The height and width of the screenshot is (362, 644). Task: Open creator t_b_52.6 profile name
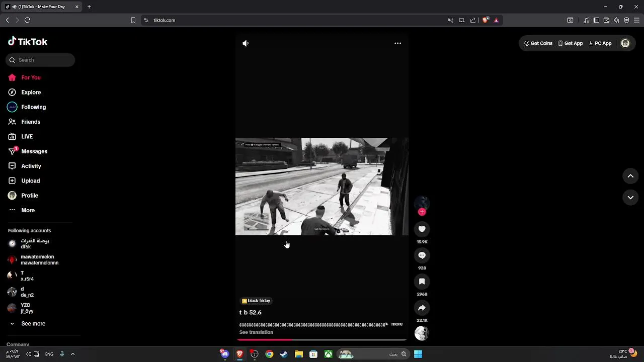(251, 313)
